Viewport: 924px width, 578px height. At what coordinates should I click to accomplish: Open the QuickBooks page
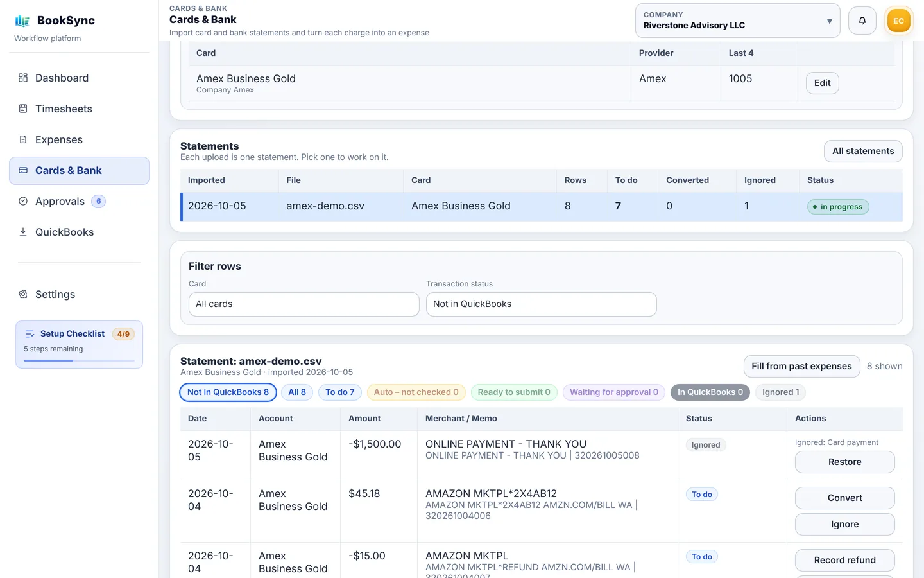(x=79, y=232)
